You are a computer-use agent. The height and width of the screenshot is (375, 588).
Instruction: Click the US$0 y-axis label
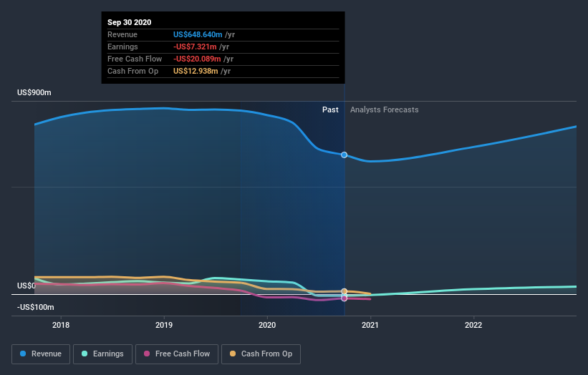pyautogui.click(x=26, y=286)
